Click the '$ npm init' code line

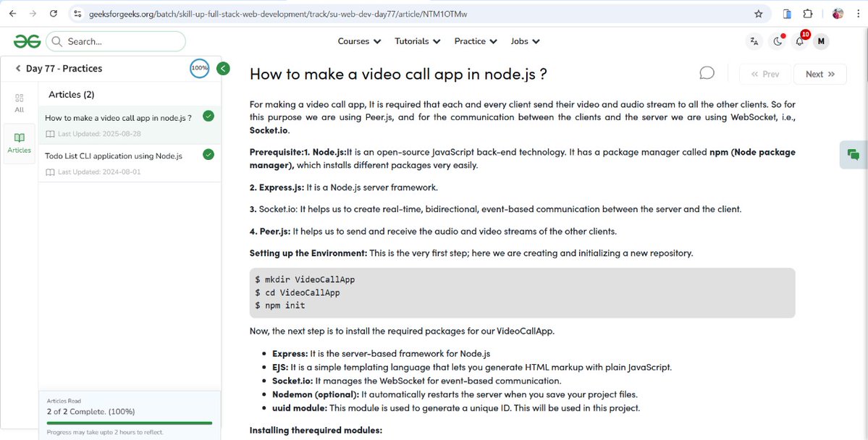(x=280, y=305)
